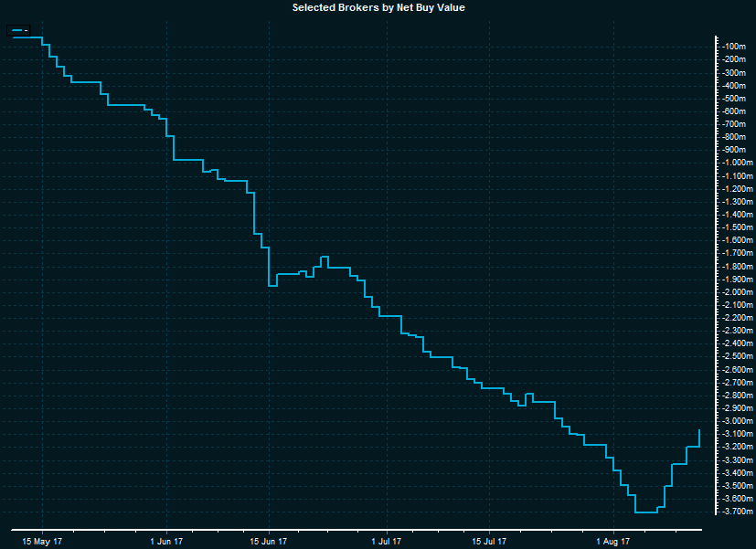Click the -1.500m value axis label

pyautogui.click(x=736, y=227)
